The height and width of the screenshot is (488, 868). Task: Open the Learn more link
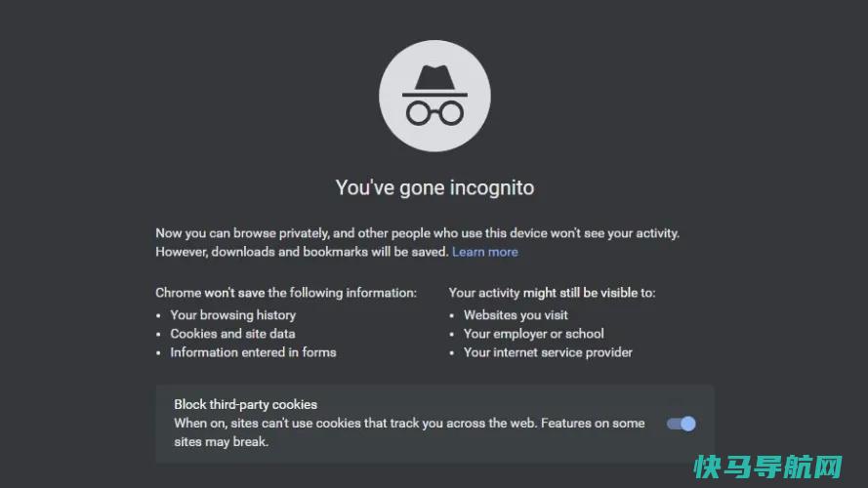click(x=485, y=252)
